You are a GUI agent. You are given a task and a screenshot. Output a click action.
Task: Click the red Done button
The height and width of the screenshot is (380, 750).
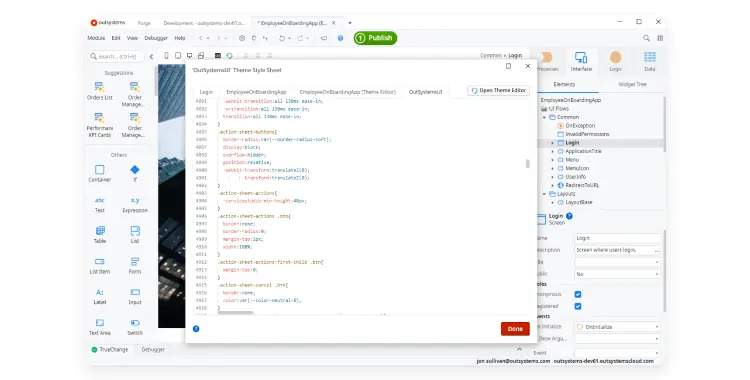[515, 329]
